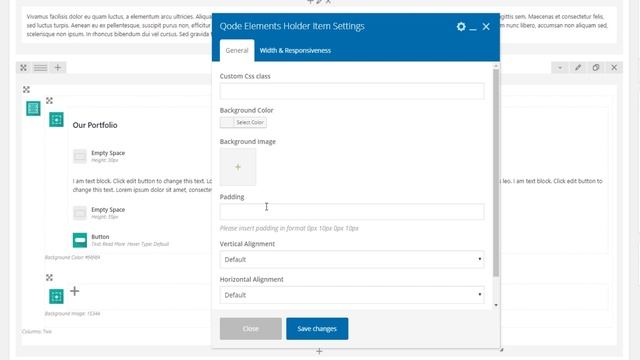This screenshot has height=360, width=640.
Task: Click the Select Color button
Action: click(250, 122)
